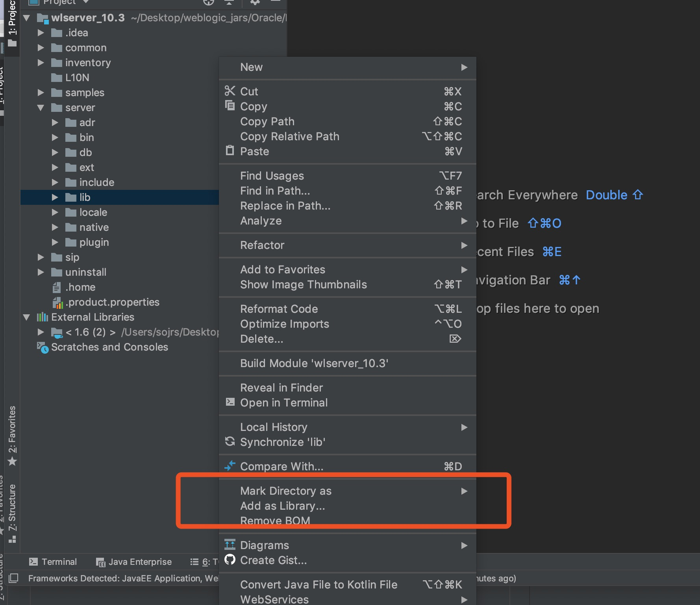Choose Replace in Path... entry
Viewport: 700px width, 605px height.
pos(348,206)
